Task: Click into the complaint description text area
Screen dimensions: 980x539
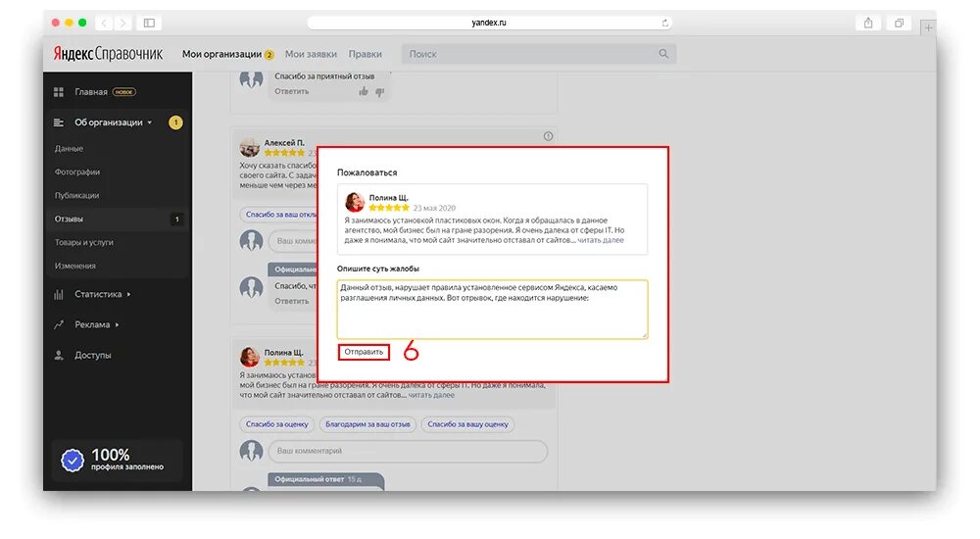Action: click(492, 309)
